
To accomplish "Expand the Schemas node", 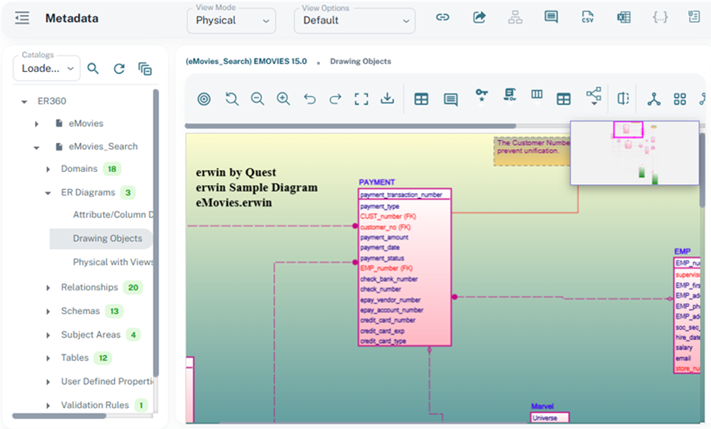I will tap(48, 311).
